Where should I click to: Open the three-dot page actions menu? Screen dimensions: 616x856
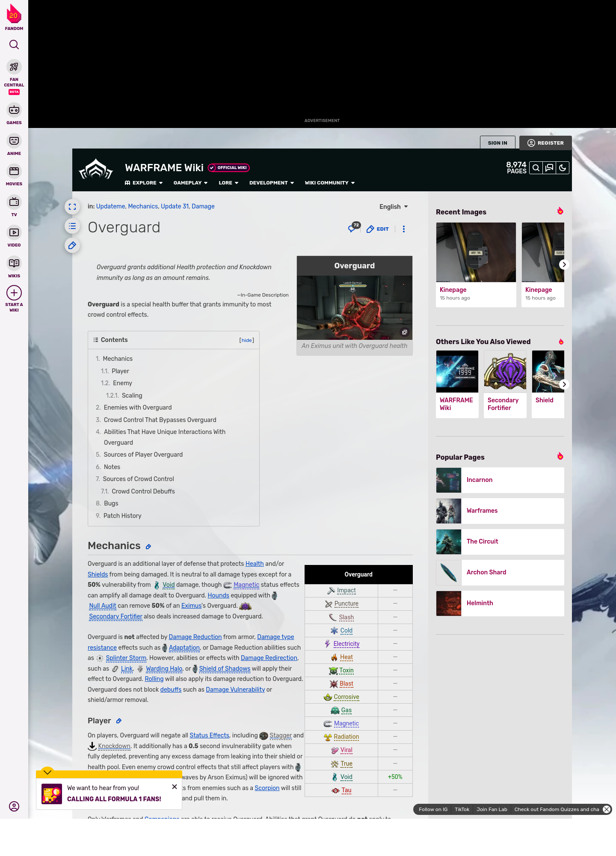coord(403,229)
